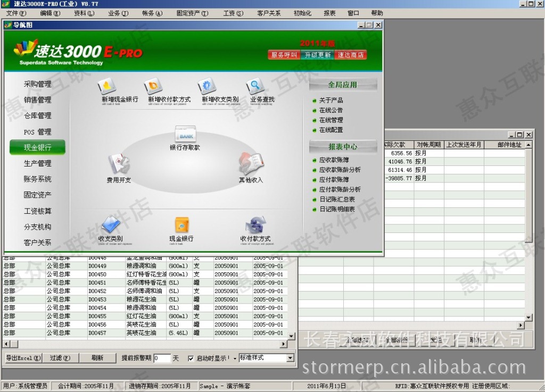Click the left arrow of inventory table scrollbar
This screenshot has width=545, height=392.
(x=6, y=344)
